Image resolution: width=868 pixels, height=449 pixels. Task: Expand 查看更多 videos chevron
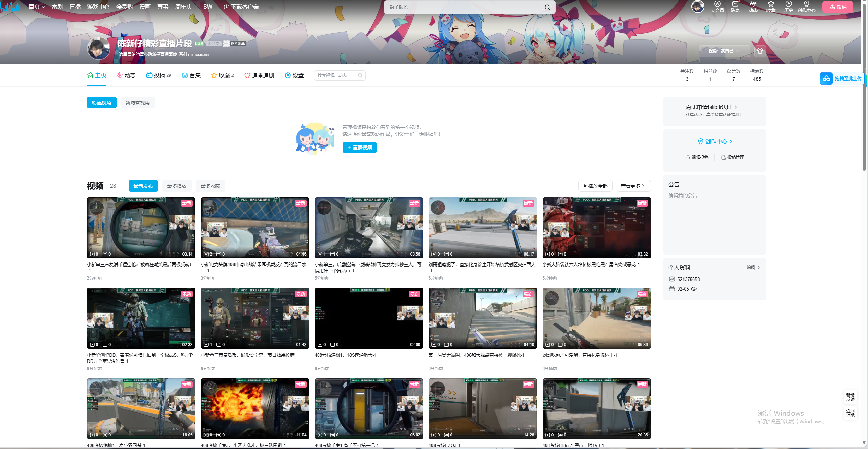[633, 186]
